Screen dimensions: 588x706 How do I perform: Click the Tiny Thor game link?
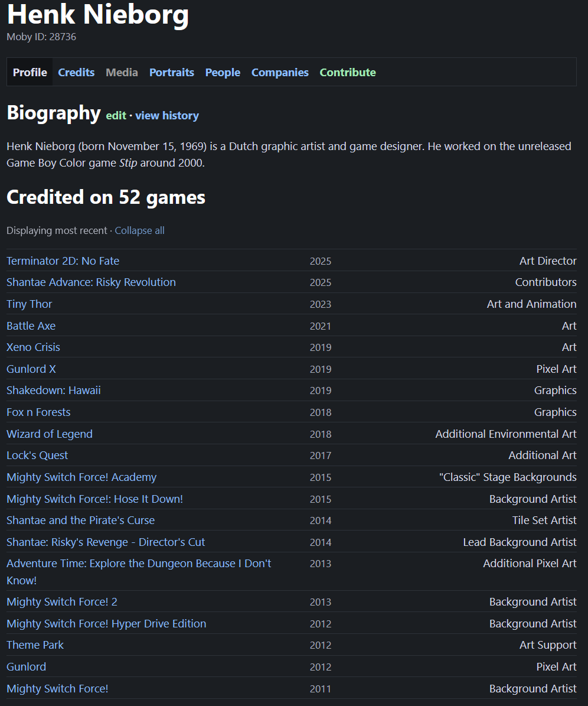30,304
